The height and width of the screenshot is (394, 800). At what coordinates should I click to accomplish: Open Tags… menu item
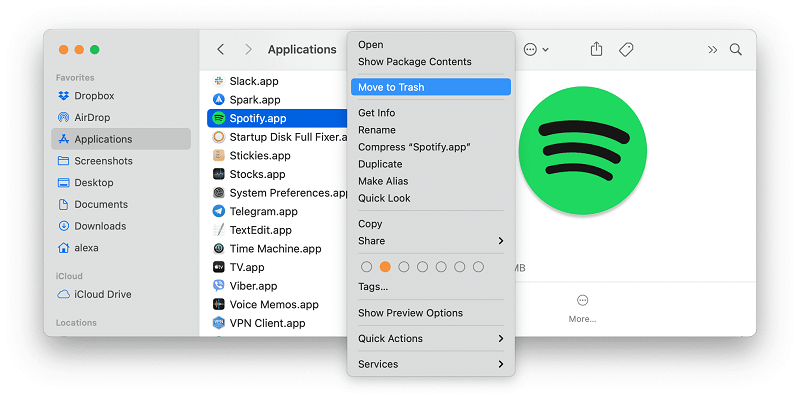pos(431,287)
